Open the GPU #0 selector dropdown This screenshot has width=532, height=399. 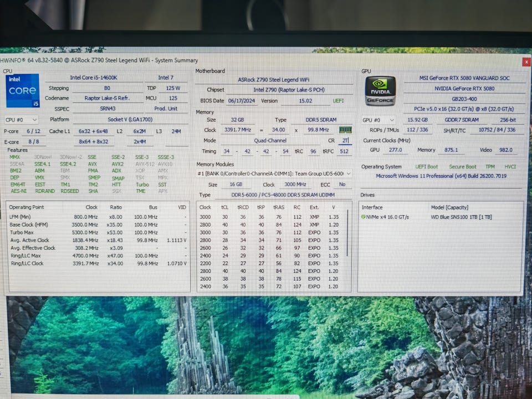pyautogui.click(x=378, y=120)
